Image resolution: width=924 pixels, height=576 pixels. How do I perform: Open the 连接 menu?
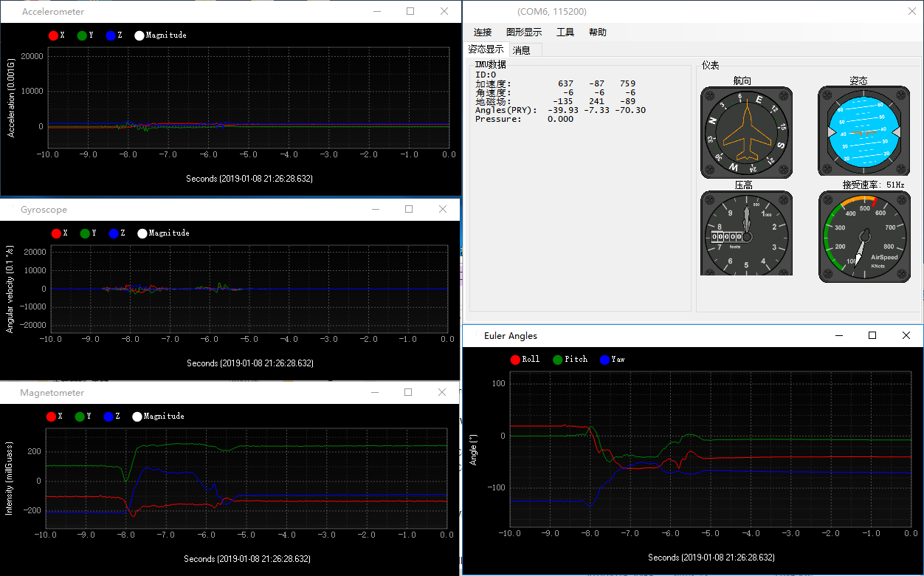tap(483, 32)
